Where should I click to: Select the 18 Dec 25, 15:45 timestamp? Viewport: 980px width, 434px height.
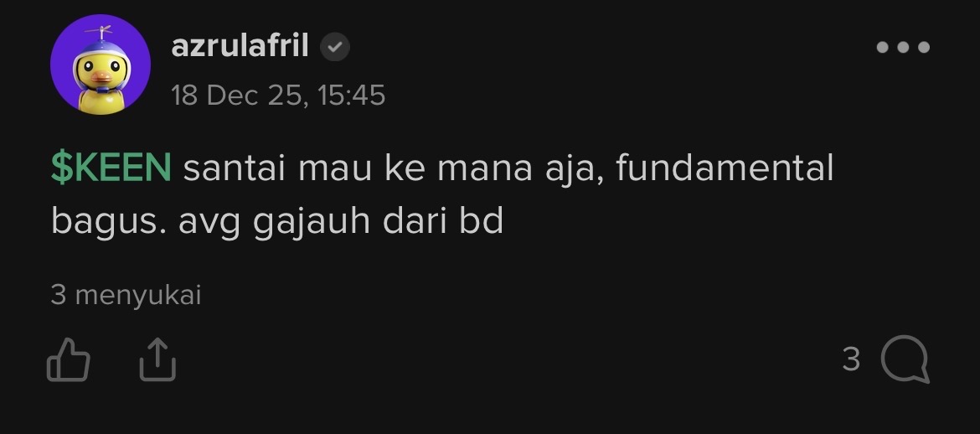click(278, 95)
